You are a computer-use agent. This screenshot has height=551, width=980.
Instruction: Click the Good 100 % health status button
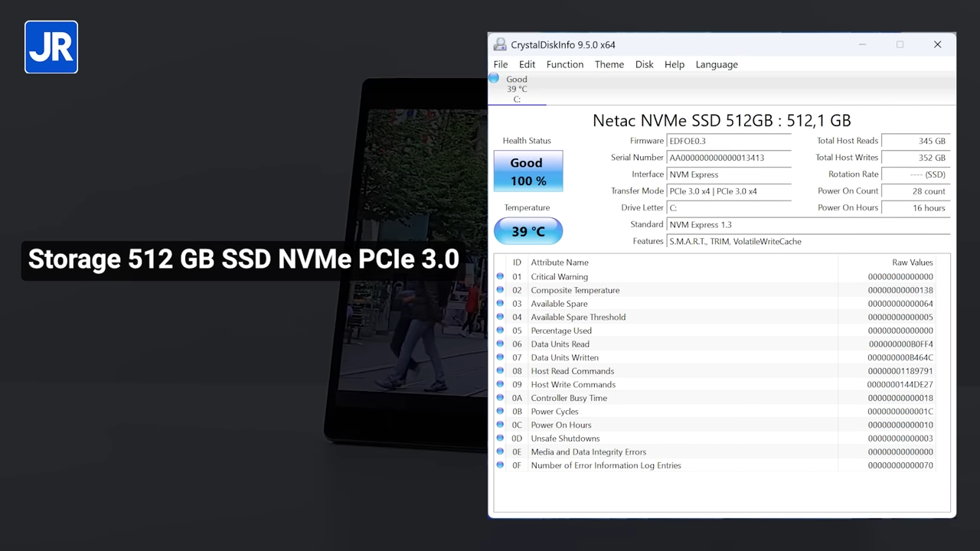tap(528, 171)
